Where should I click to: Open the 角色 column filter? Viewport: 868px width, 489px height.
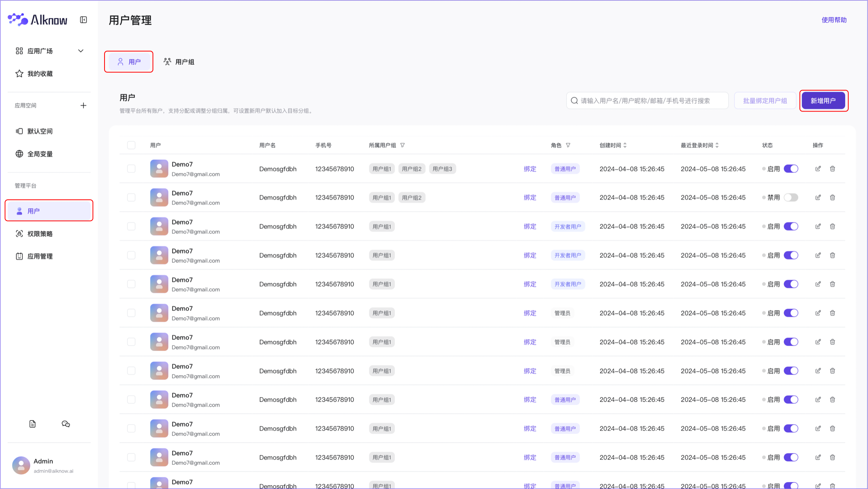(568, 145)
